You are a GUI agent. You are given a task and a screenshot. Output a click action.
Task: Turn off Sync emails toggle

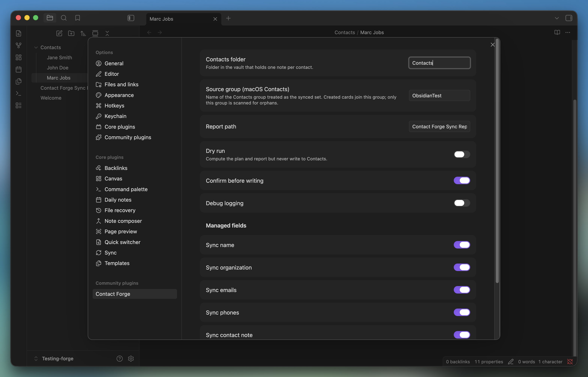point(462,290)
